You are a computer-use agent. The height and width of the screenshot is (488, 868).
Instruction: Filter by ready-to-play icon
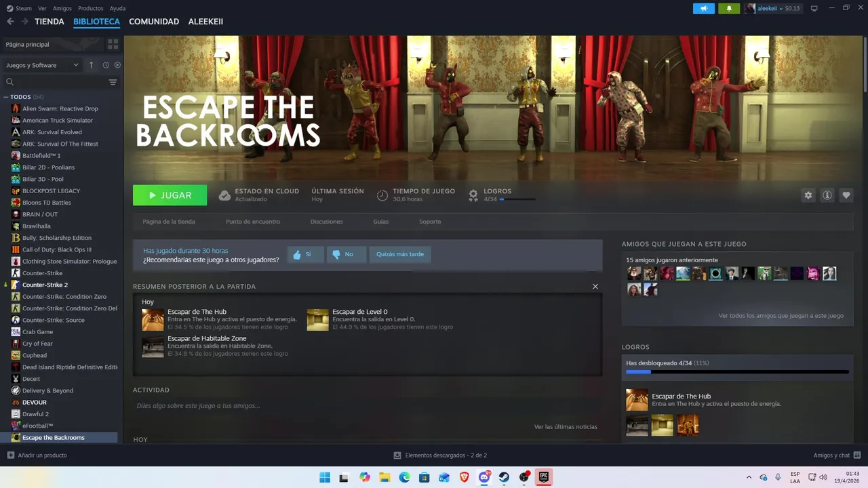(117, 65)
